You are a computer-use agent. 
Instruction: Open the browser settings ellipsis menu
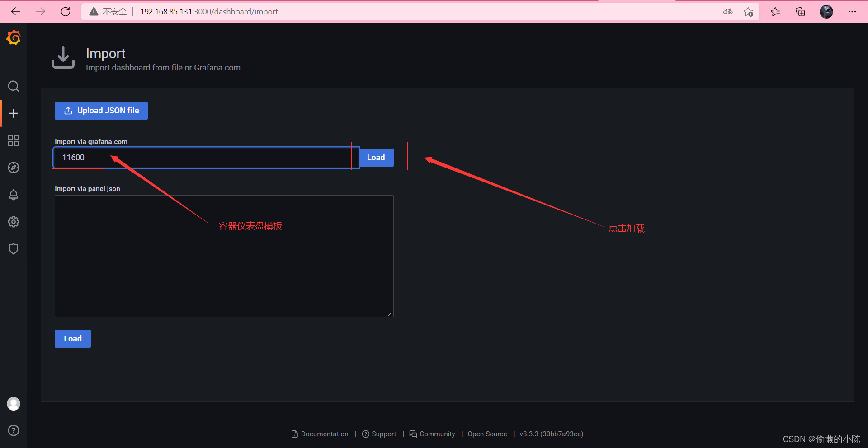point(852,12)
